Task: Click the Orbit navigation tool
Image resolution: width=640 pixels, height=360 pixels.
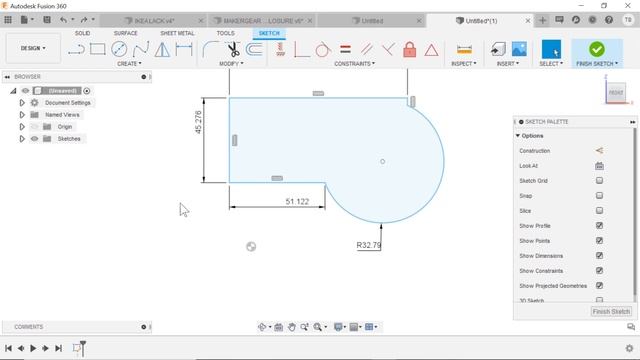Action: click(x=262, y=327)
